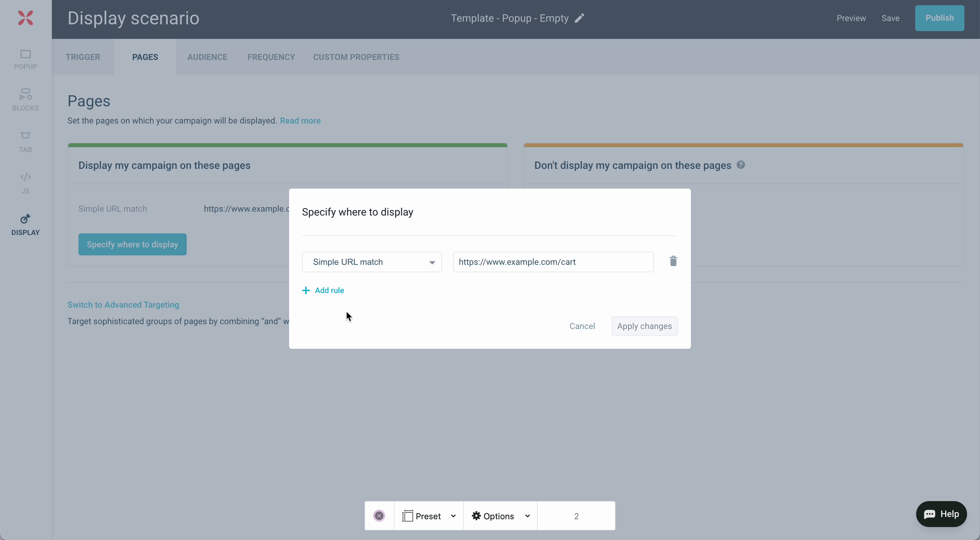Click the Preset frame icon
The image size is (980, 540).
coord(407,516)
